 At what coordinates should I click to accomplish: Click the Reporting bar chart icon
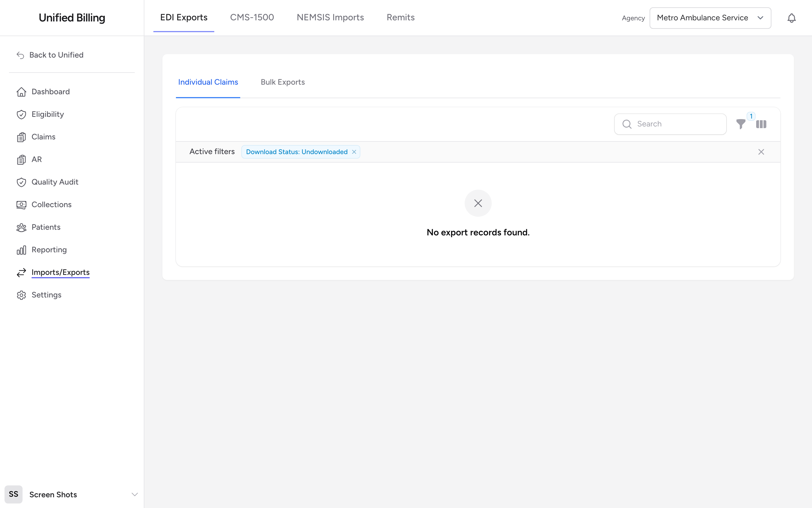tap(21, 250)
